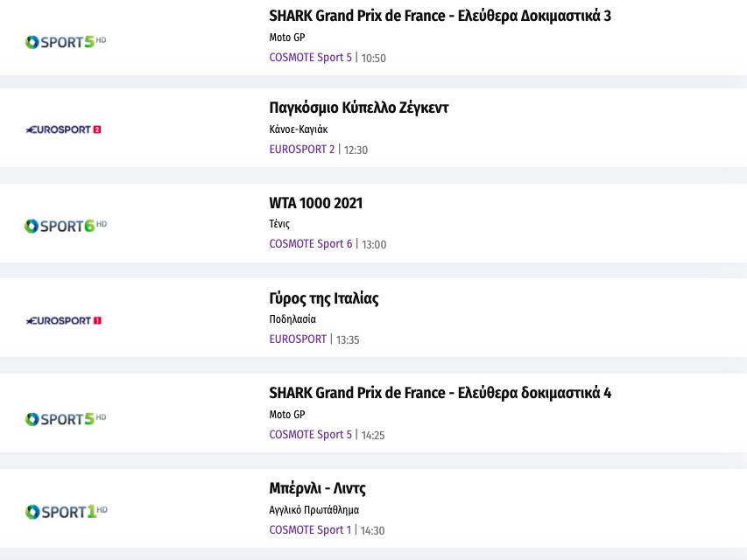Click the COSMOTE Sport 1 HD logo

point(67,511)
